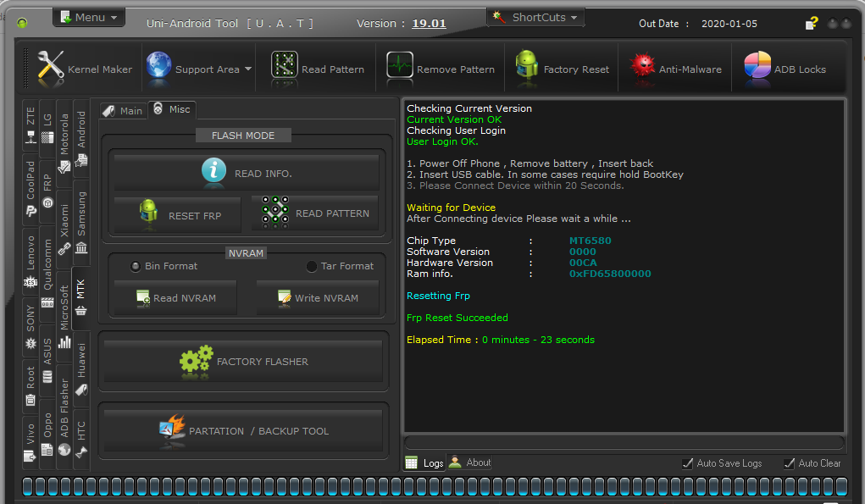
Task: Select the Xiaomi vertical tab
Action: pos(64,229)
